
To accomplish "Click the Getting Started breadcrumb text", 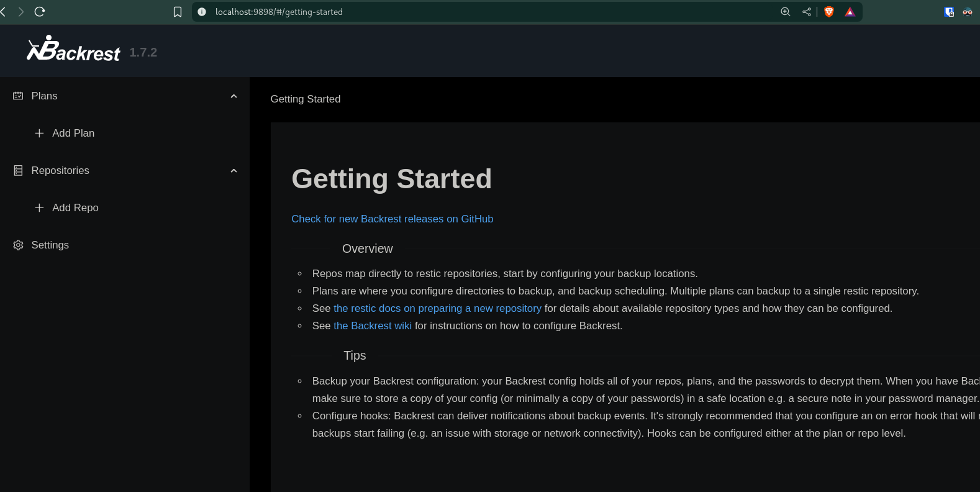I will [306, 99].
